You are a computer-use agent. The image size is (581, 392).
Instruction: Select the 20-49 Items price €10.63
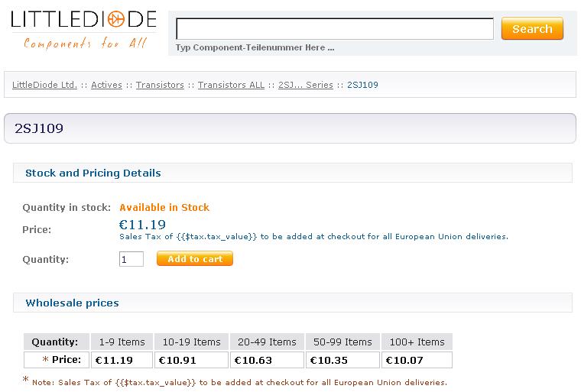(267, 360)
